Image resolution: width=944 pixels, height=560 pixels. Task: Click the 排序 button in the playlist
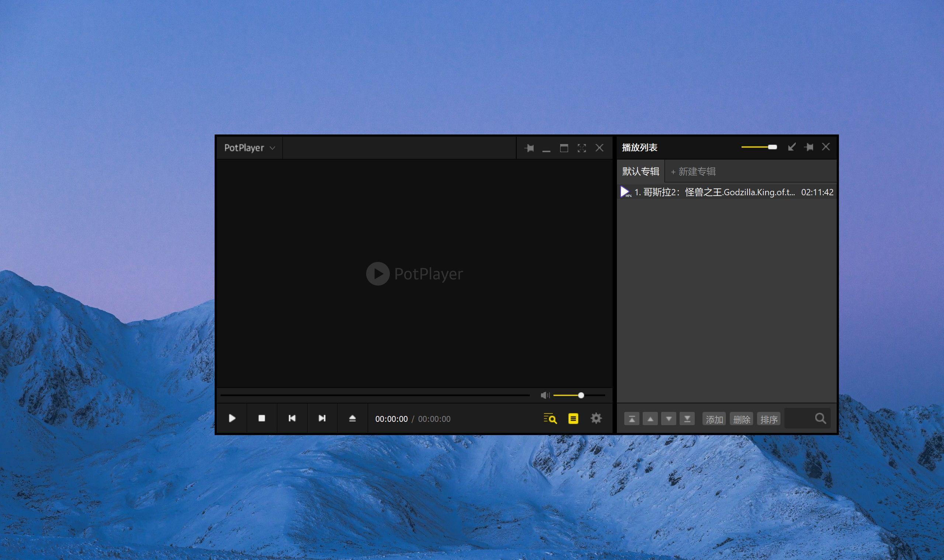coord(768,419)
